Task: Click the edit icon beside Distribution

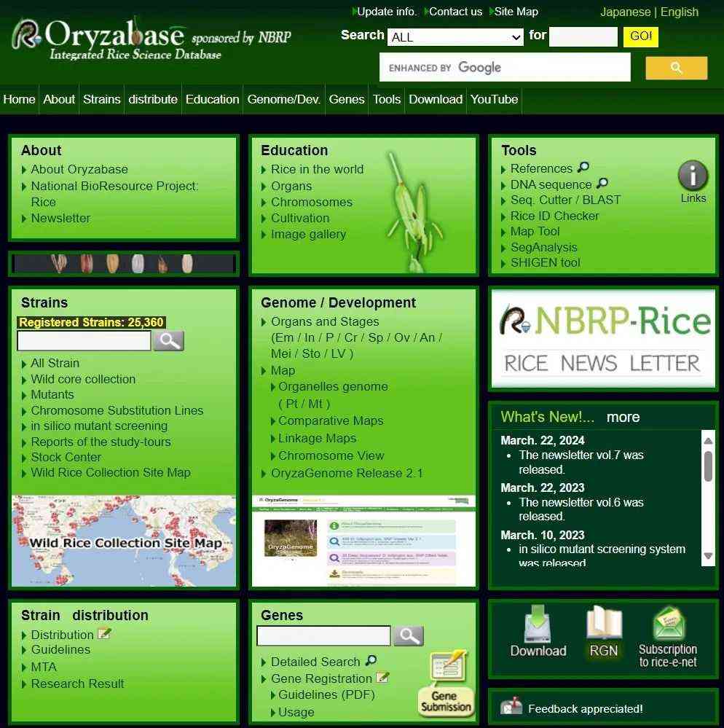Action: point(104,633)
